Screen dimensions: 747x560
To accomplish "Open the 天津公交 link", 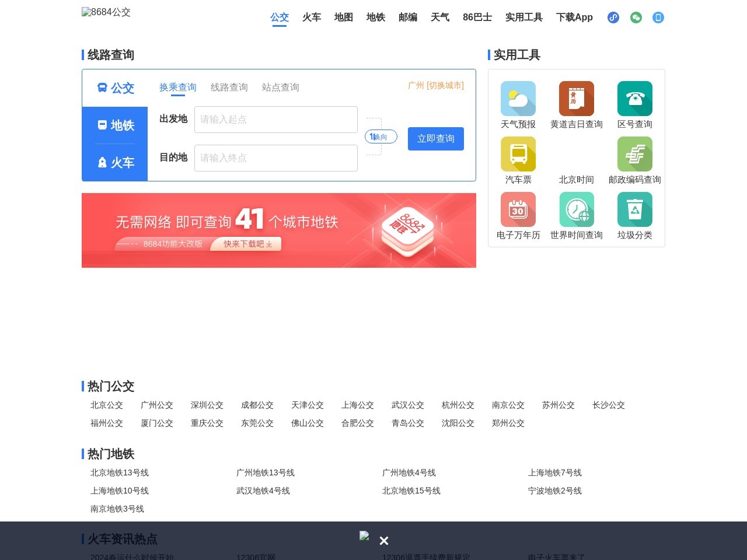I will click(308, 405).
